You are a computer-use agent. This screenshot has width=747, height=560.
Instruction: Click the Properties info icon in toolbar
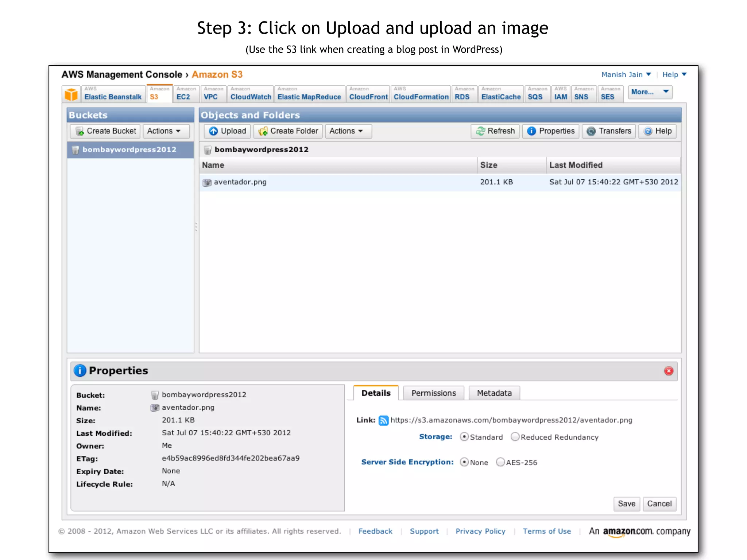tap(532, 131)
